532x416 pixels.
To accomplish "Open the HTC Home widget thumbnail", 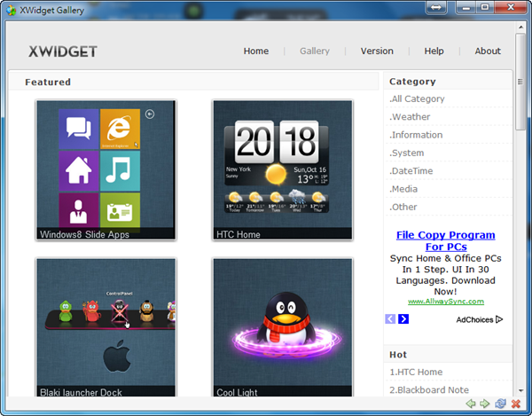I will 283,170.
